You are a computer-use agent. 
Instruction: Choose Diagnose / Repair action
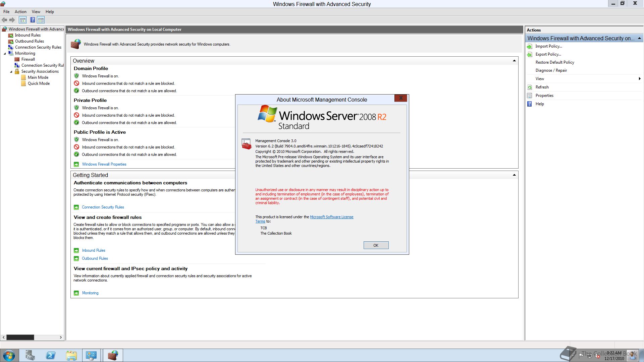551,70
